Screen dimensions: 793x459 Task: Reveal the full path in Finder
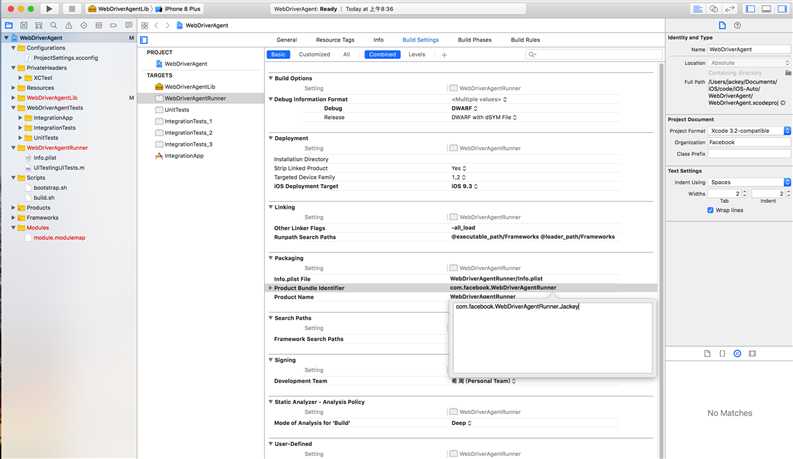[x=783, y=103]
